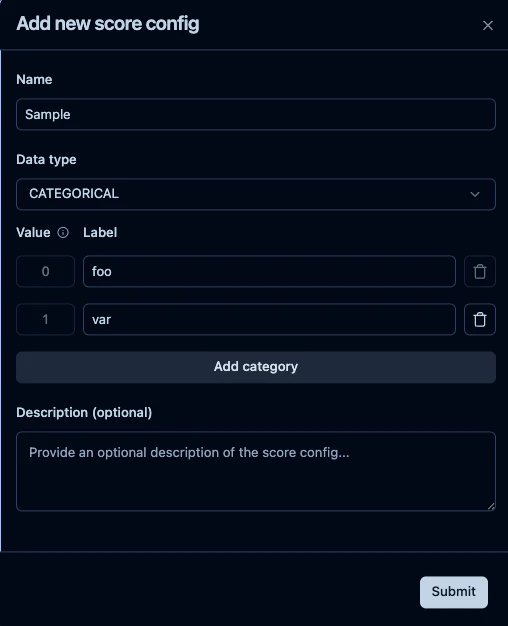Submit the score config form

[454, 592]
